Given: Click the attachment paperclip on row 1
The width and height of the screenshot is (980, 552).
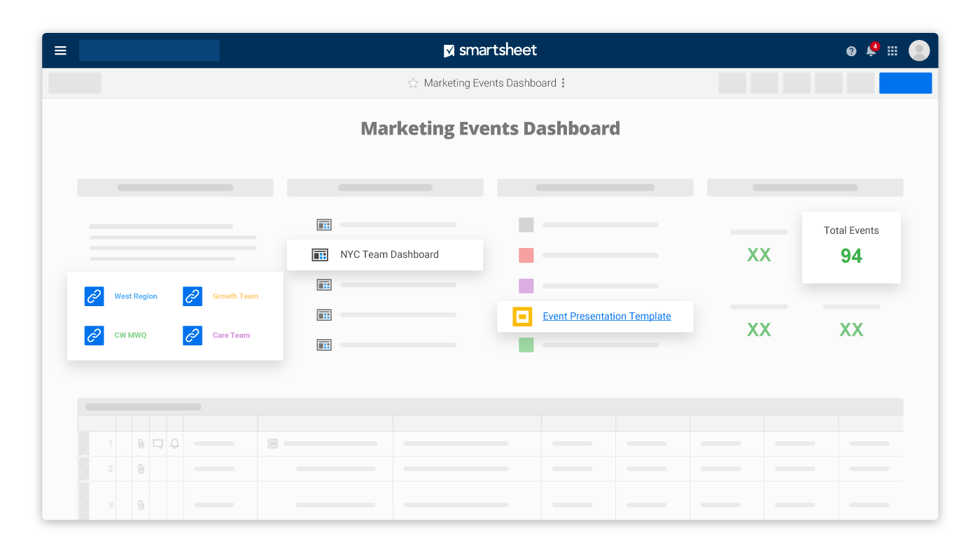Looking at the screenshot, I should pos(141,443).
